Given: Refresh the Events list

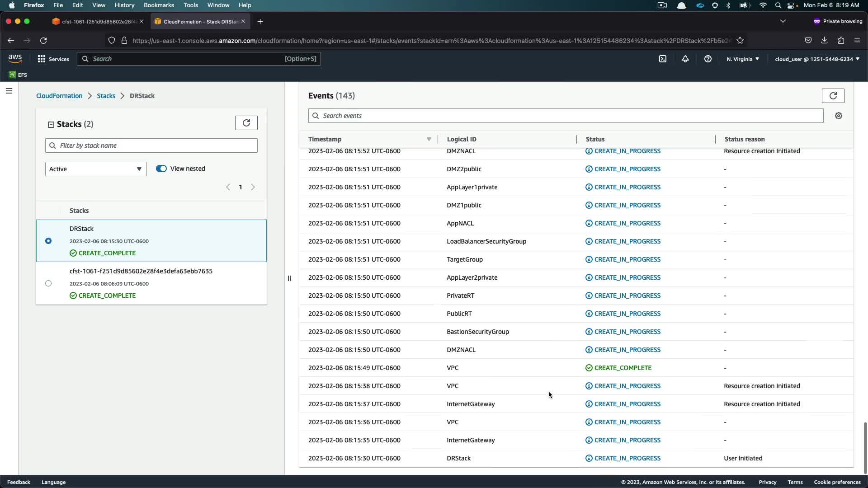Looking at the screenshot, I should pos(833,96).
